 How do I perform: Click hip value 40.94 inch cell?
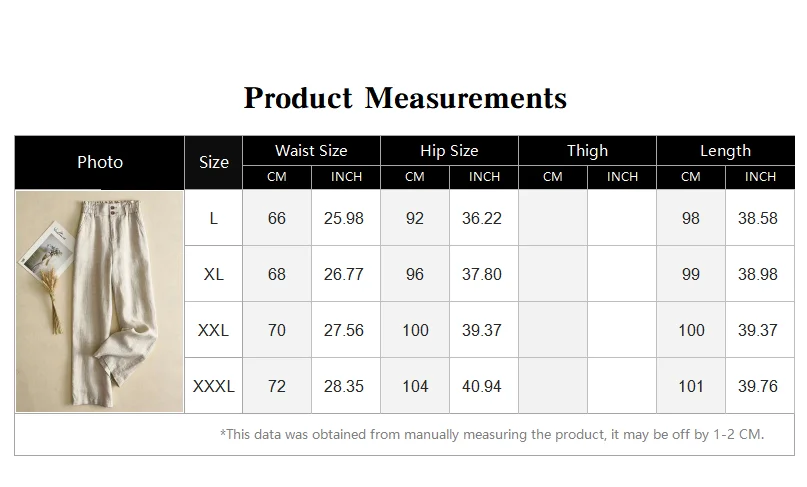[482, 386]
